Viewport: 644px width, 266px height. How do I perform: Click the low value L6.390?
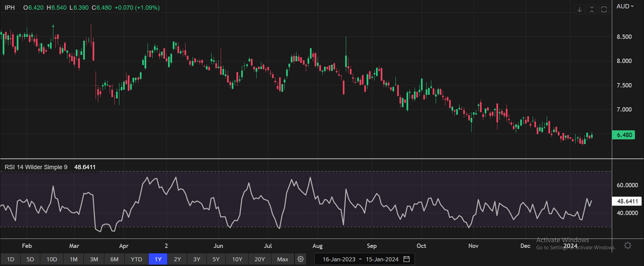(x=79, y=8)
